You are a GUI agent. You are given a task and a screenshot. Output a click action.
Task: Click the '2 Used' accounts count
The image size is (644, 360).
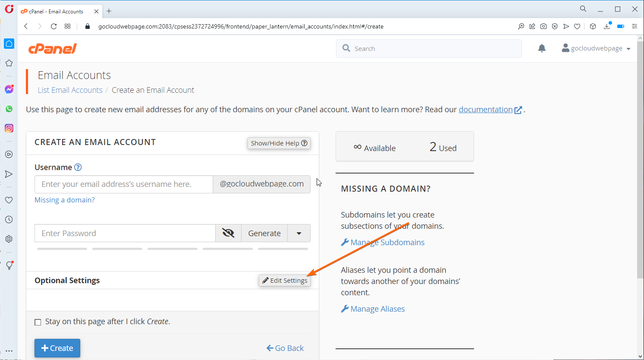pos(443,147)
